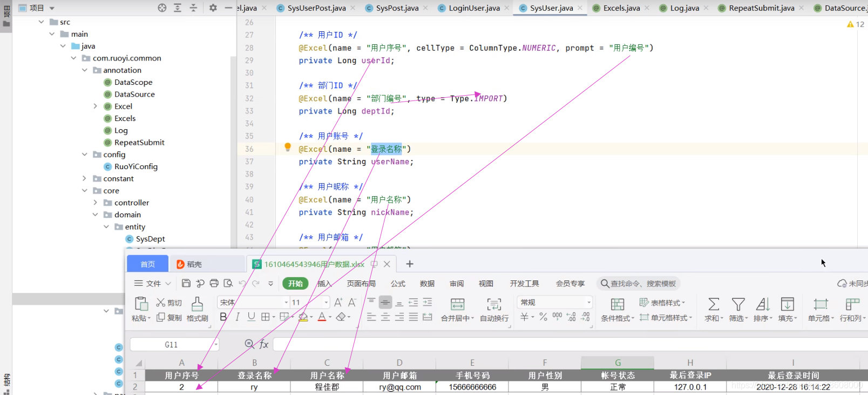Open Print Preview in WPS quick toolbar

[x=228, y=283]
